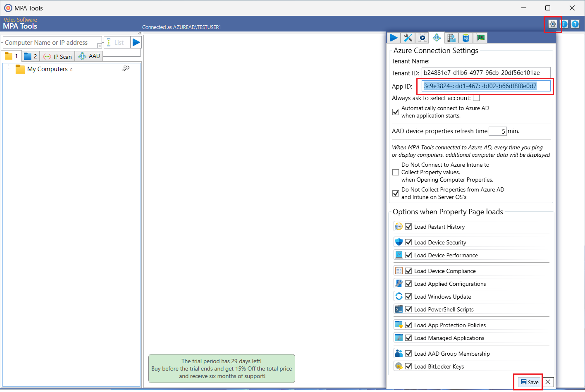Click the PowerShell Scripts console icon

pyautogui.click(x=399, y=309)
